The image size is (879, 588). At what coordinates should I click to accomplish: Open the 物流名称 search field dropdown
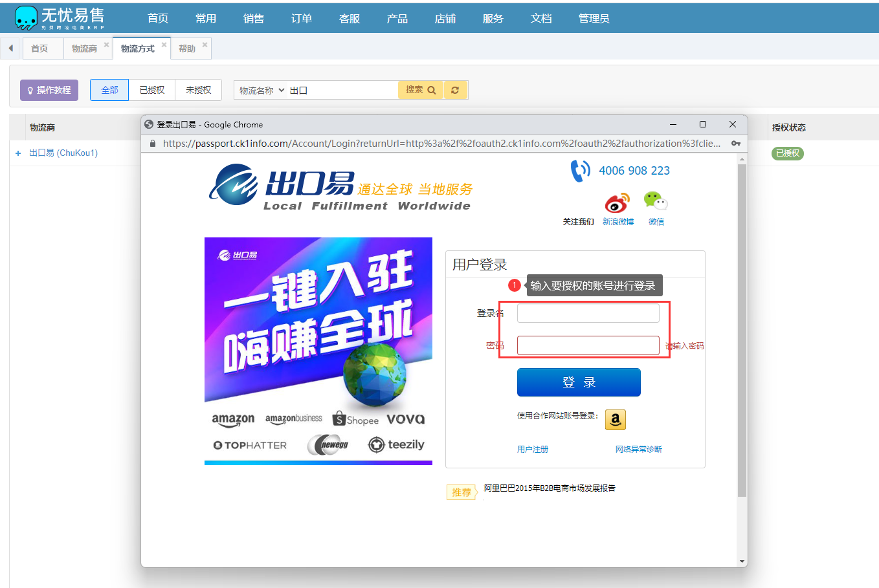(x=261, y=91)
